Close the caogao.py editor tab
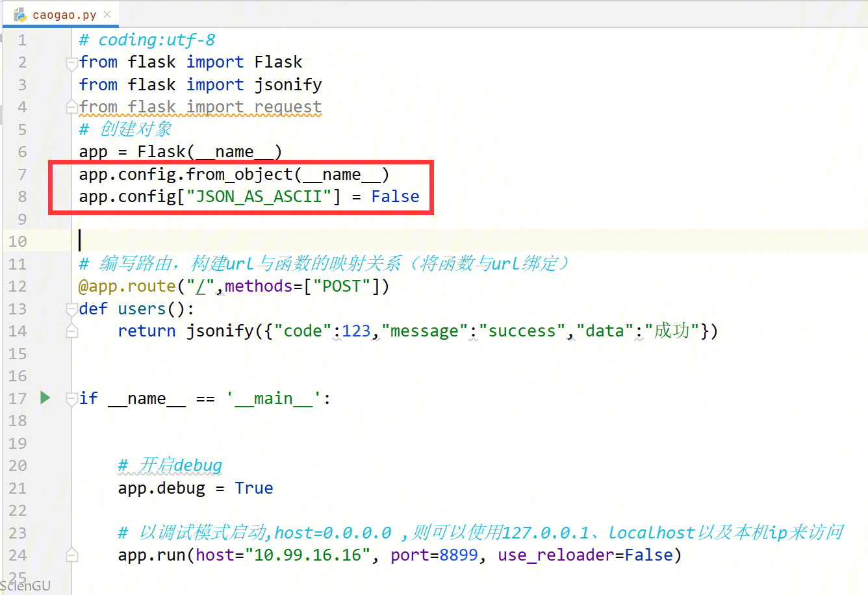 [107, 14]
